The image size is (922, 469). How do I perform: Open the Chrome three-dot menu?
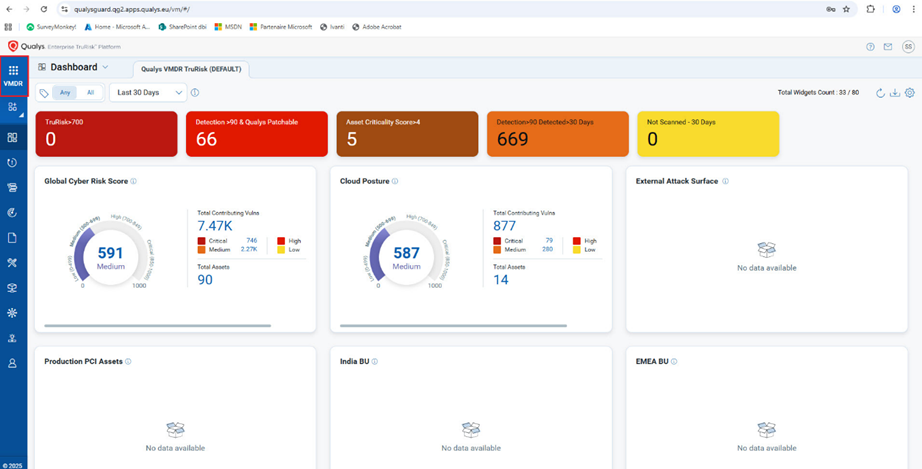912,9
